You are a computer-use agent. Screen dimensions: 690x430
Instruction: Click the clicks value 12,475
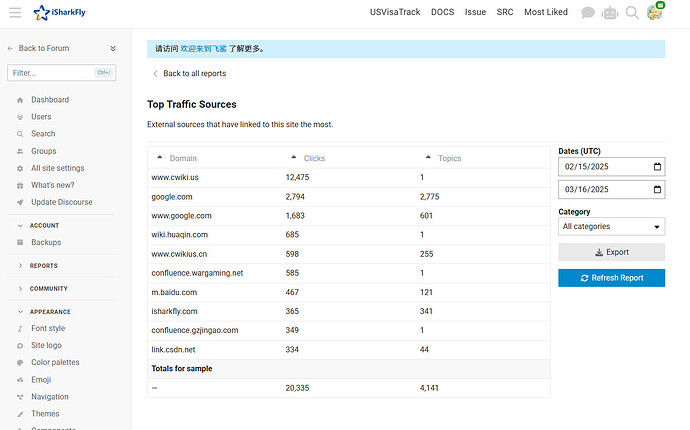point(297,178)
